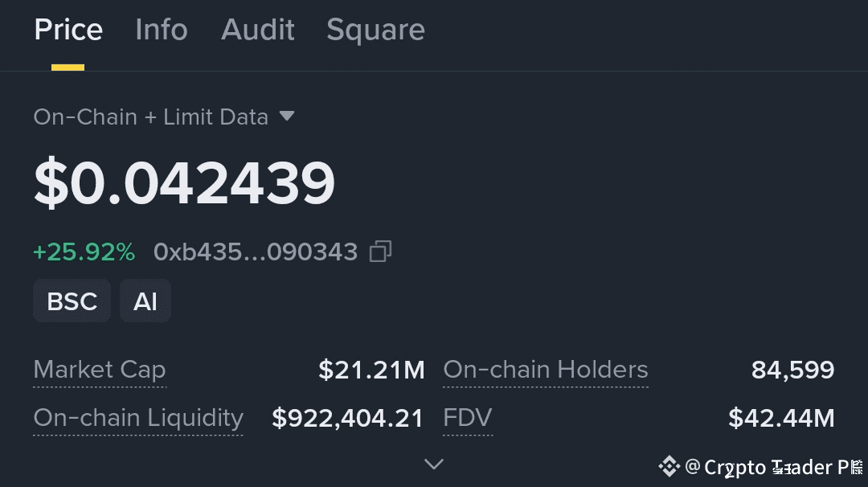Image resolution: width=868 pixels, height=487 pixels.
Task: Go to the Square tab
Action: pyautogui.click(x=375, y=31)
